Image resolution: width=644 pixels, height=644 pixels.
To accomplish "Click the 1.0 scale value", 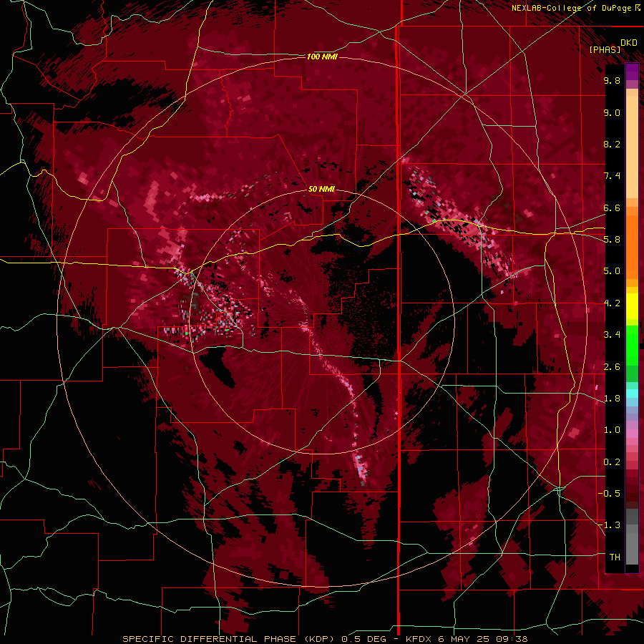I will pos(612,431).
